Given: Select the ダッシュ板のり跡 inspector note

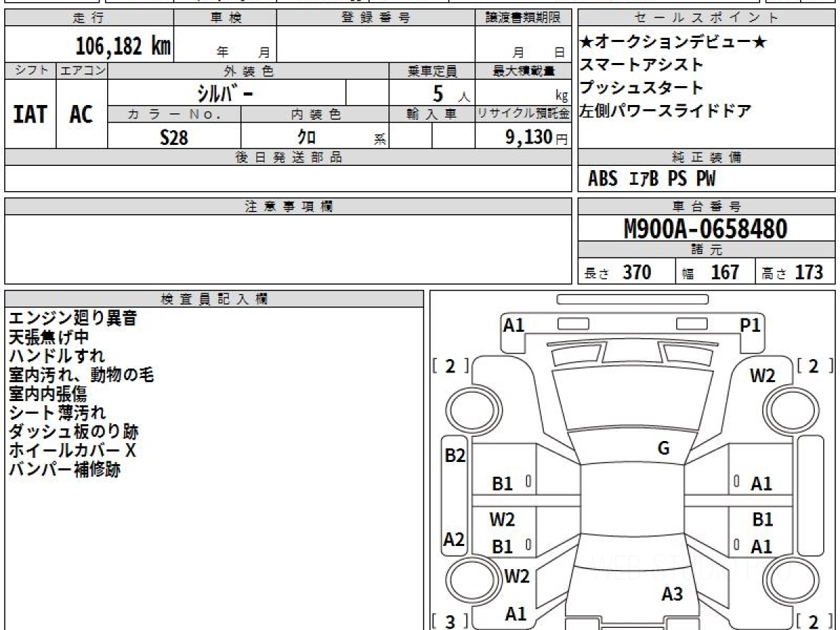Looking at the screenshot, I should pyautogui.click(x=73, y=432).
